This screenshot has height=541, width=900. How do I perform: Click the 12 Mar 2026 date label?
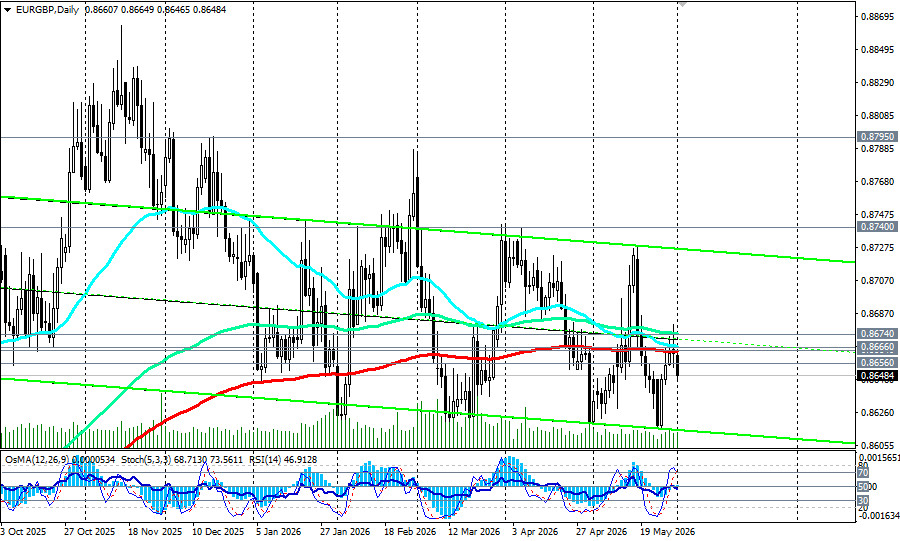pyautogui.click(x=474, y=532)
